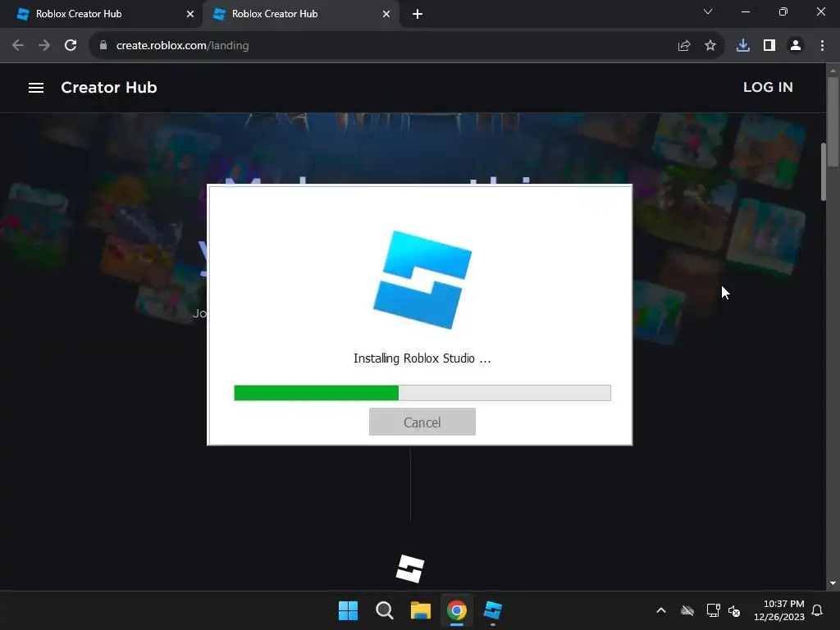Image resolution: width=840 pixels, height=630 pixels.
Task: Click the Roblox Studio logo in installer dialog
Action: (422, 280)
